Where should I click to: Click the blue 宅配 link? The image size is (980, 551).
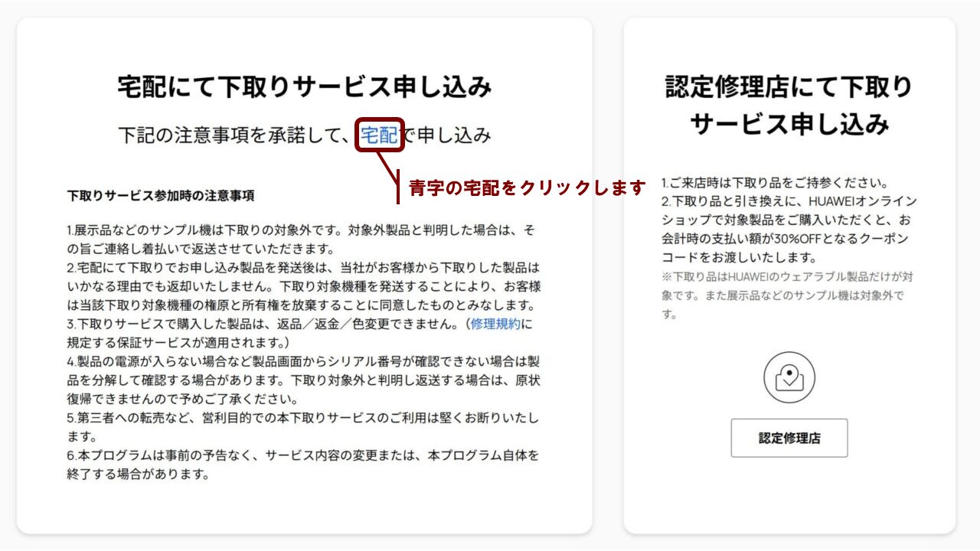pos(379,135)
